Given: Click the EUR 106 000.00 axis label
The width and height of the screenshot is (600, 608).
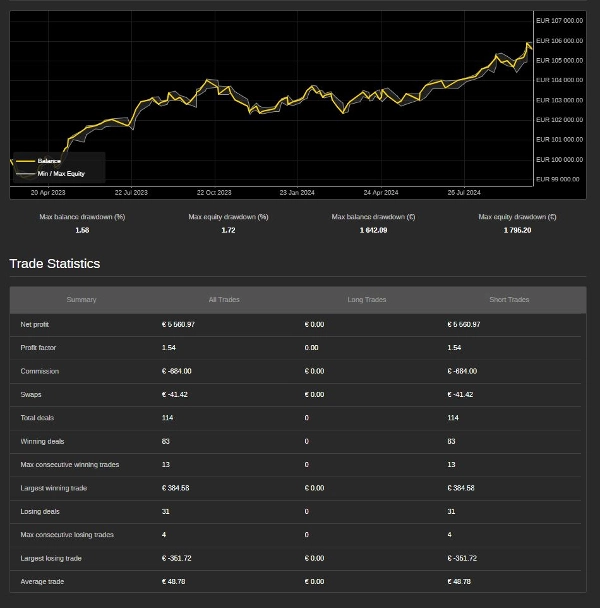Looking at the screenshot, I should [x=559, y=41].
